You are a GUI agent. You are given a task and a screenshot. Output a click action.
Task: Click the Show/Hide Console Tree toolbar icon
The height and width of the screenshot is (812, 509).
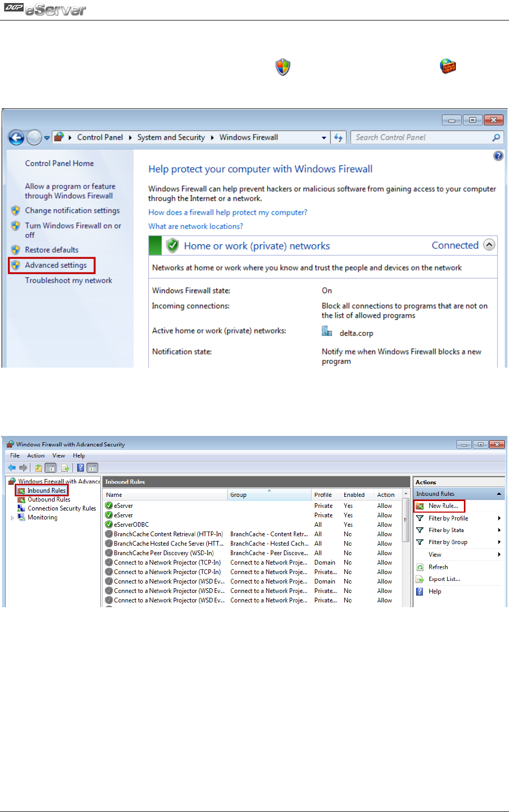point(50,467)
